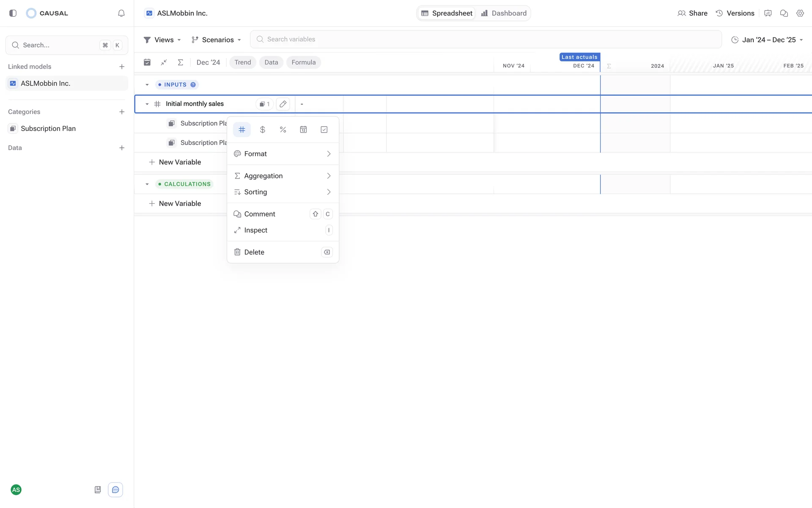
Task: Select the currency dollar format icon
Action: (x=262, y=130)
